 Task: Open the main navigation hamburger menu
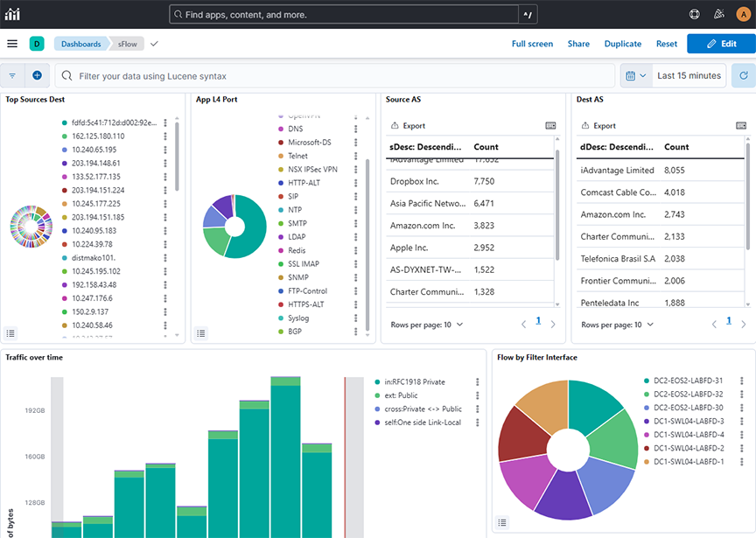point(12,44)
